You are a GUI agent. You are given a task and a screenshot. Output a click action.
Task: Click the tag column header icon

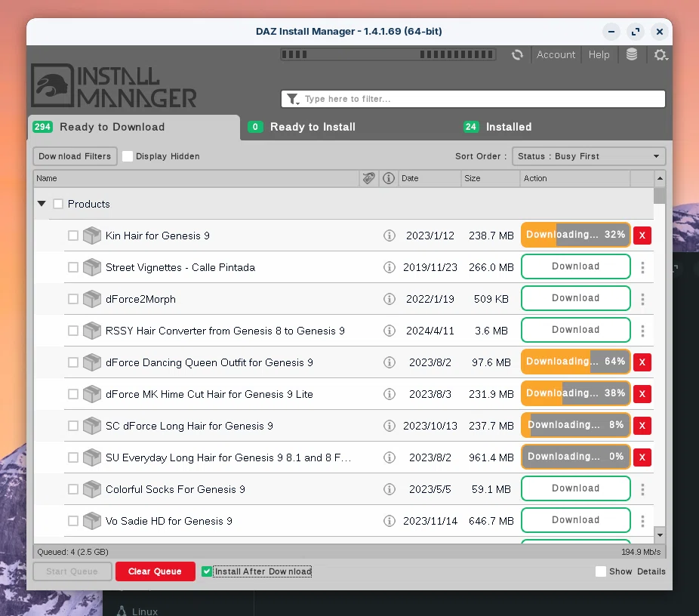tap(368, 178)
